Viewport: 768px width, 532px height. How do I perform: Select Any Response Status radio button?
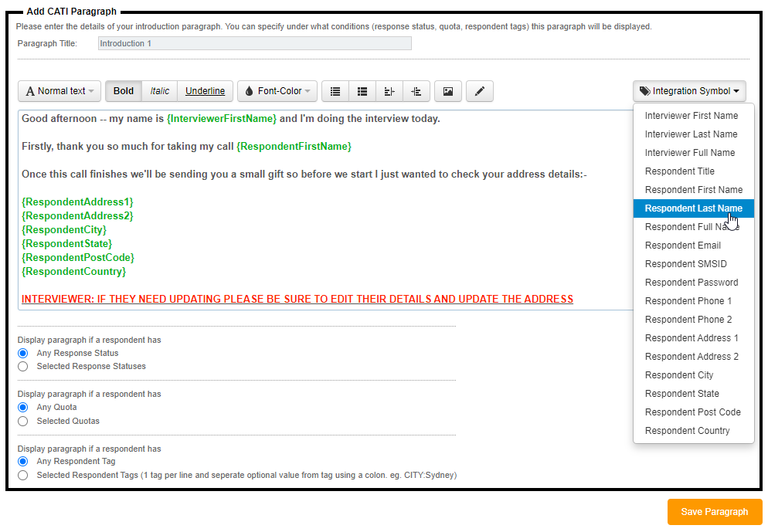[x=23, y=353]
